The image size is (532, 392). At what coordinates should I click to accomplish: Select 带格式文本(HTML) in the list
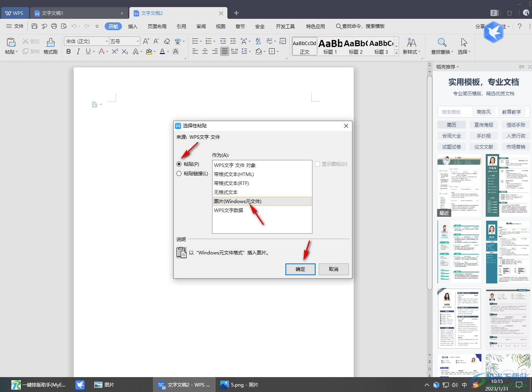[262, 174]
